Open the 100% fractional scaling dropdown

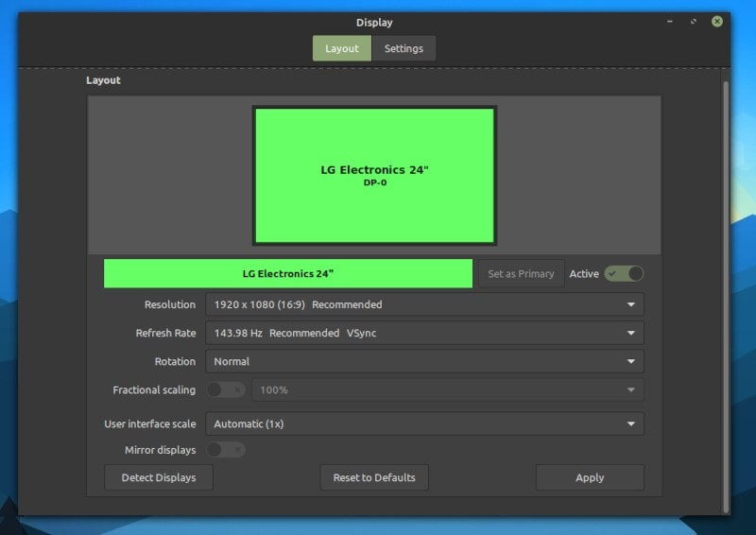point(447,389)
